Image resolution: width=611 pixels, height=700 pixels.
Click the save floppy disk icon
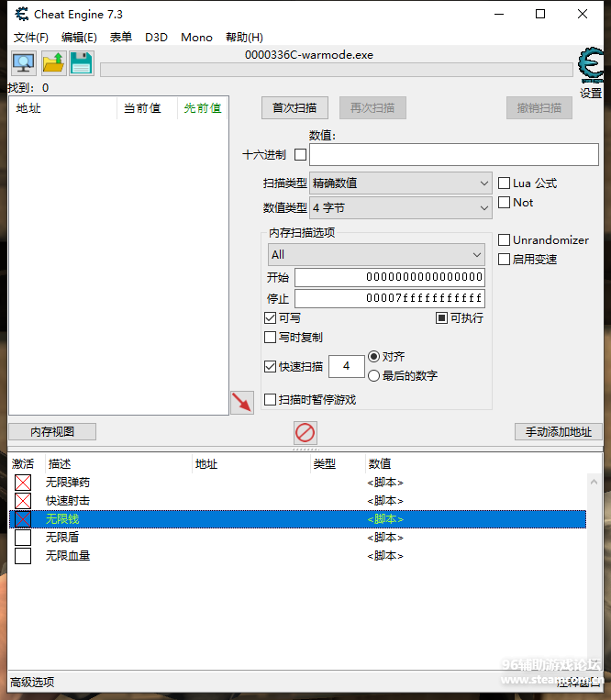click(x=81, y=63)
